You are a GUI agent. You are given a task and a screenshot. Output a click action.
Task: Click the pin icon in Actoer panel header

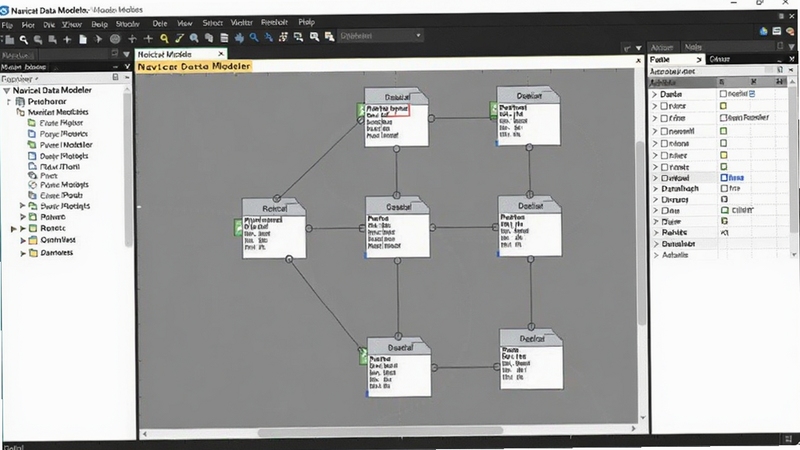(x=780, y=46)
